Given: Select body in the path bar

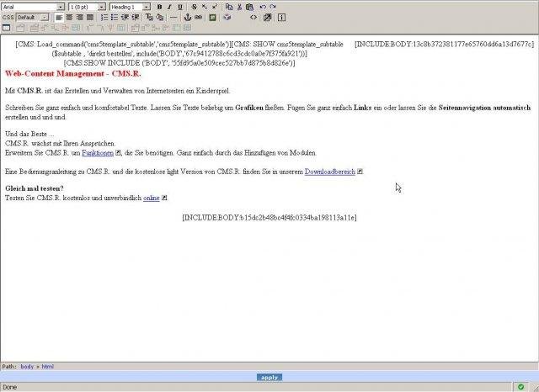Looking at the screenshot, I should [27, 367].
